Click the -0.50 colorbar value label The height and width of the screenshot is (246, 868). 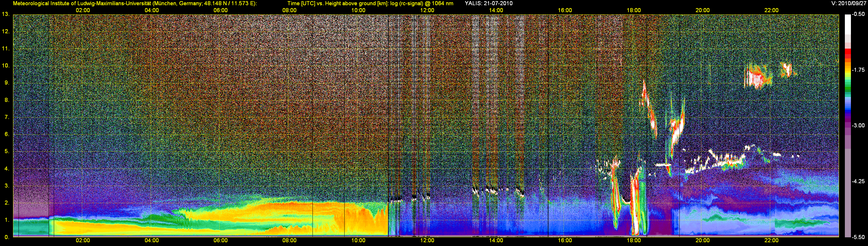coord(858,14)
